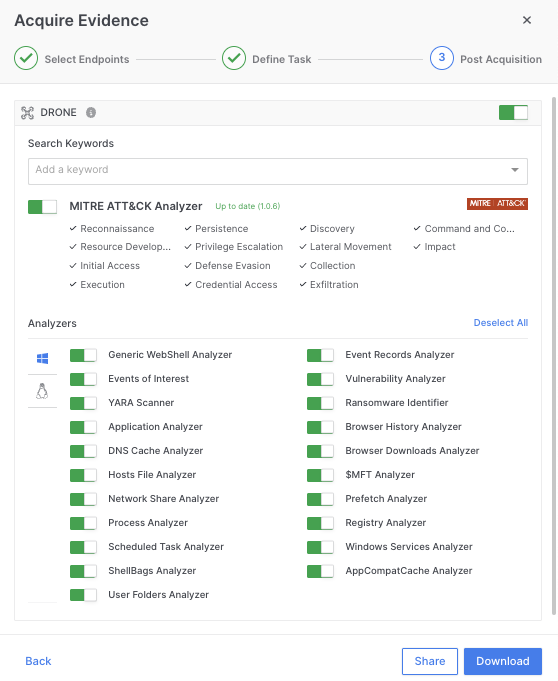Viewport: 558px width, 681px height.
Task: Click the DRONE drone icon
Action: (27, 112)
